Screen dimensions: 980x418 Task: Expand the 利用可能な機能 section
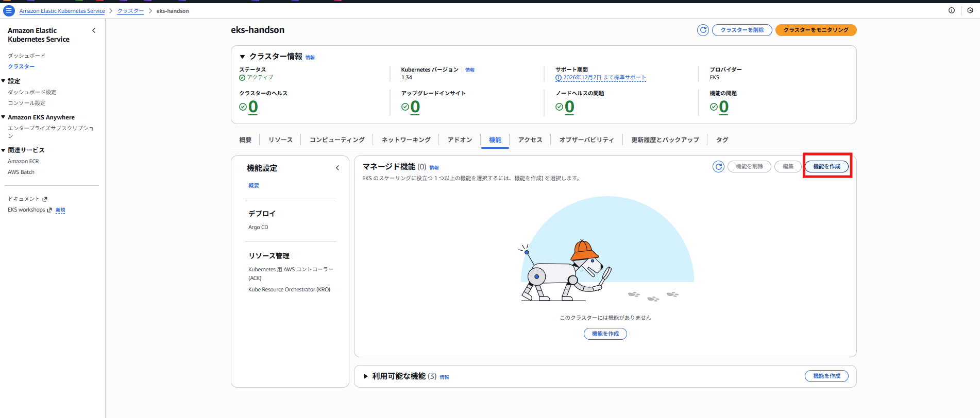(366, 376)
